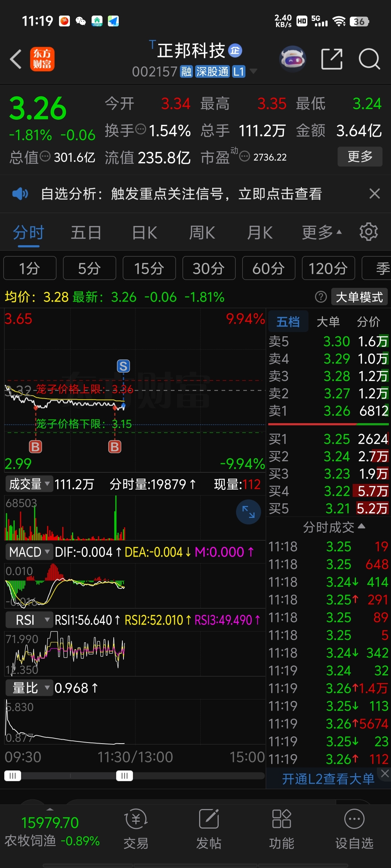This screenshot has width=391, height=868.
Task: Tap the 更多 quote details button
Action: tap(360, 156)
